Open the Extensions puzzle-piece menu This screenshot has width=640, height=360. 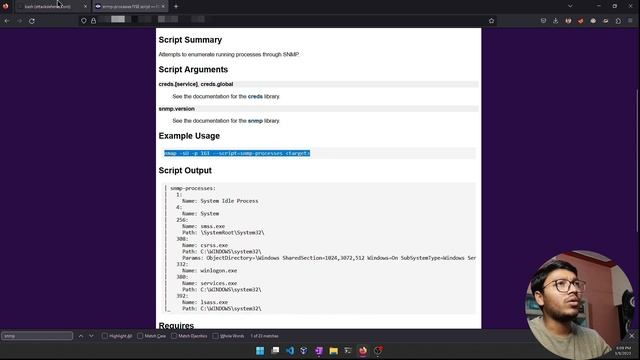click(x=618, y=21)
